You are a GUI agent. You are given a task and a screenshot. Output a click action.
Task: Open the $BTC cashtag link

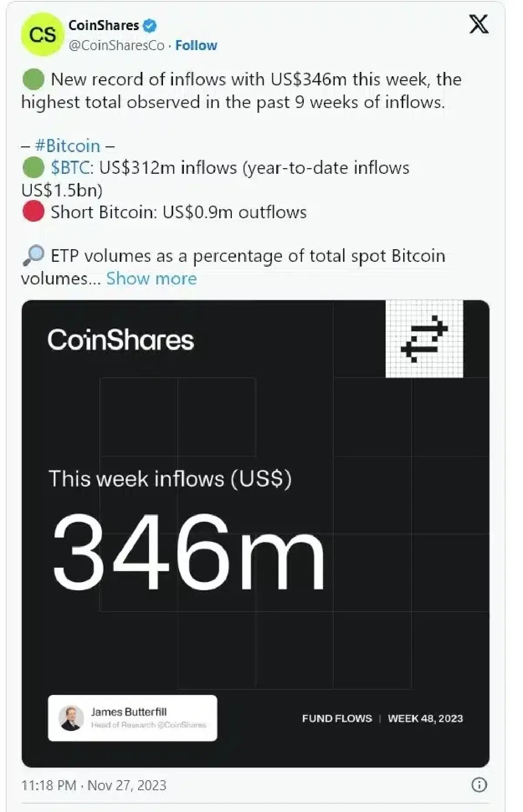[70, 168]
